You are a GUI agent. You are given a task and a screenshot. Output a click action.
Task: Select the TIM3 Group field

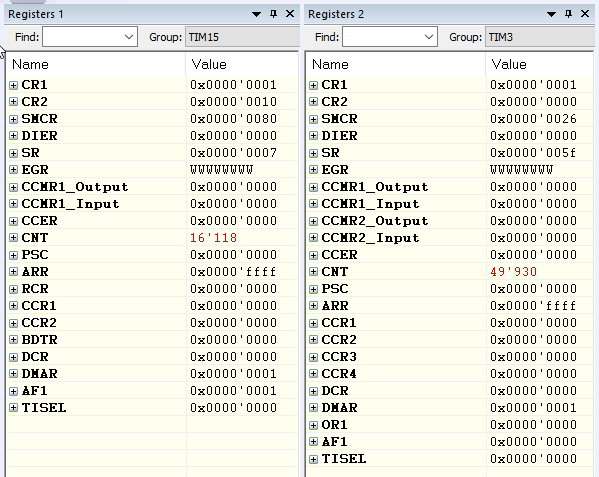tap(539, 37)
